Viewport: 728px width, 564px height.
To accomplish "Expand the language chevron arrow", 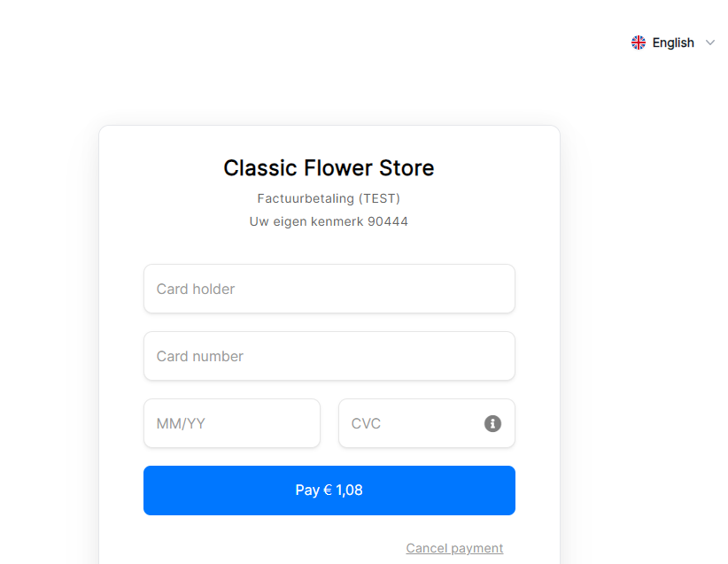I will click(x=710, y=42).
